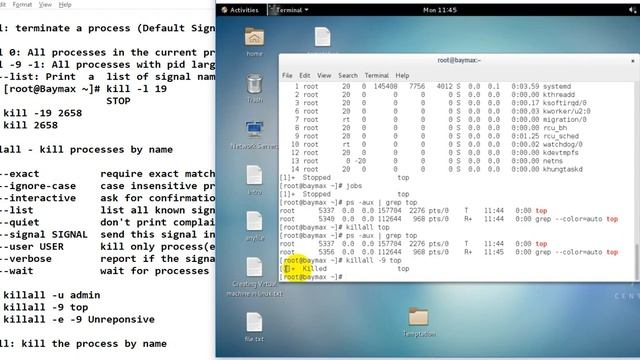Image resolution: width=640 pixels, height=360 pixels.
Task: Open the home folder desktop icon
Action: (x=254, y=38)
